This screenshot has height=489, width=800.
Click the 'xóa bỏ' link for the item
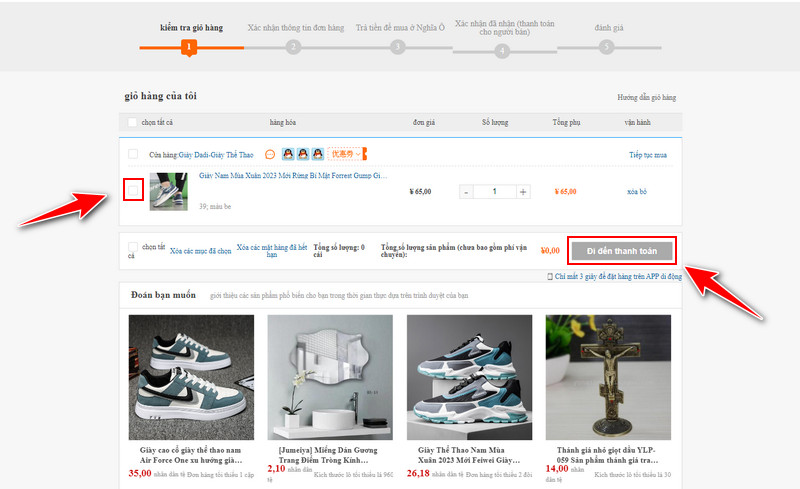point(637,191)
